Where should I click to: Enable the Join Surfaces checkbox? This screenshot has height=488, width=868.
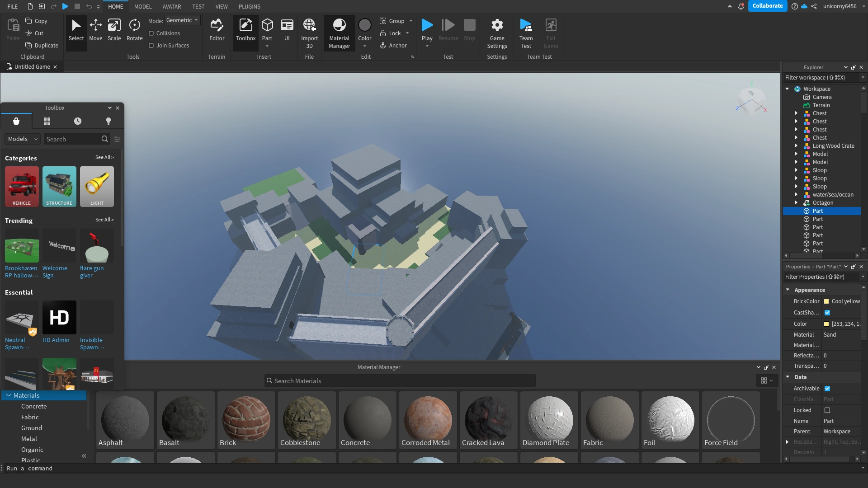pos(151,46)
